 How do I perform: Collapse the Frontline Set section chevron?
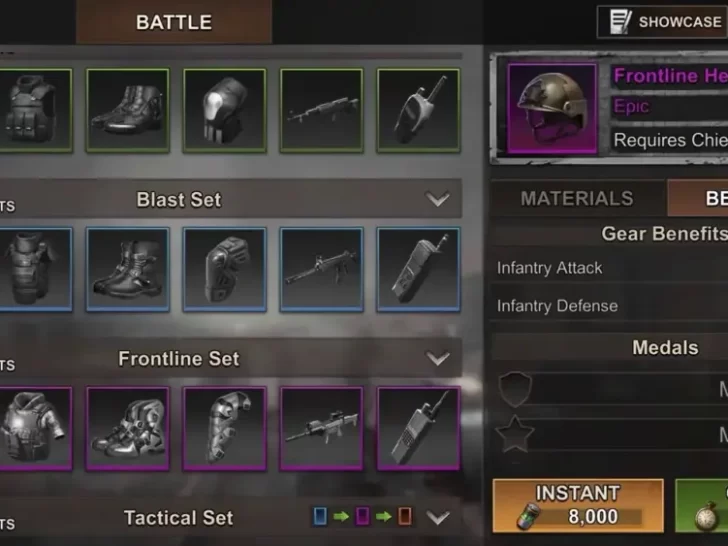click(437, 358)
